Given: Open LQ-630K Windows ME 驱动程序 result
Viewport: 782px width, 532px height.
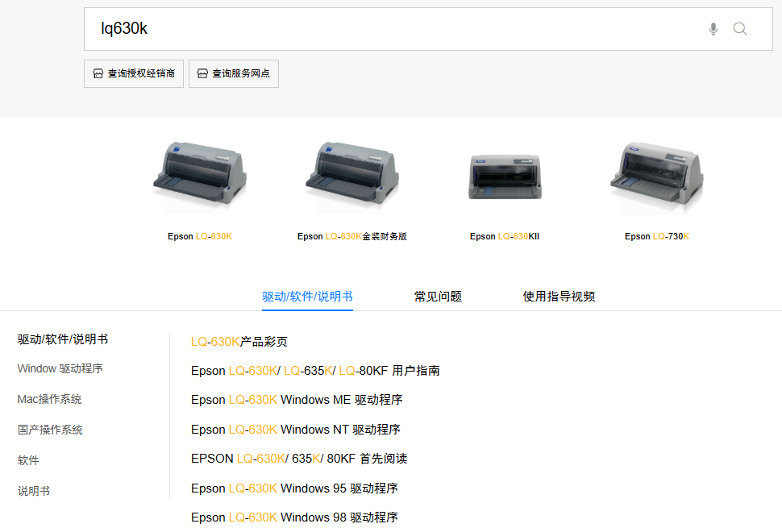Looking at the screenshot, I should [x=297, y=400].
